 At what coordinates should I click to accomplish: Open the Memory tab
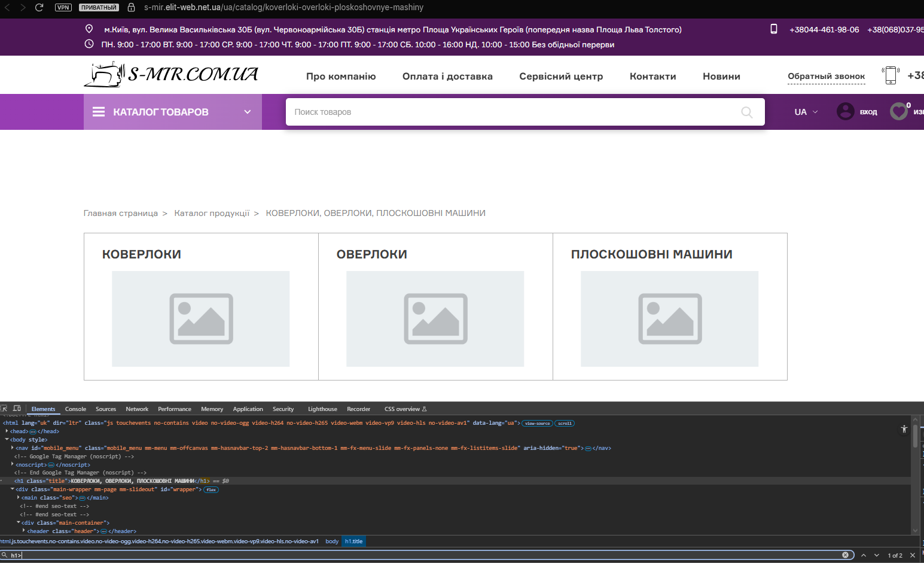coord(212,409)
